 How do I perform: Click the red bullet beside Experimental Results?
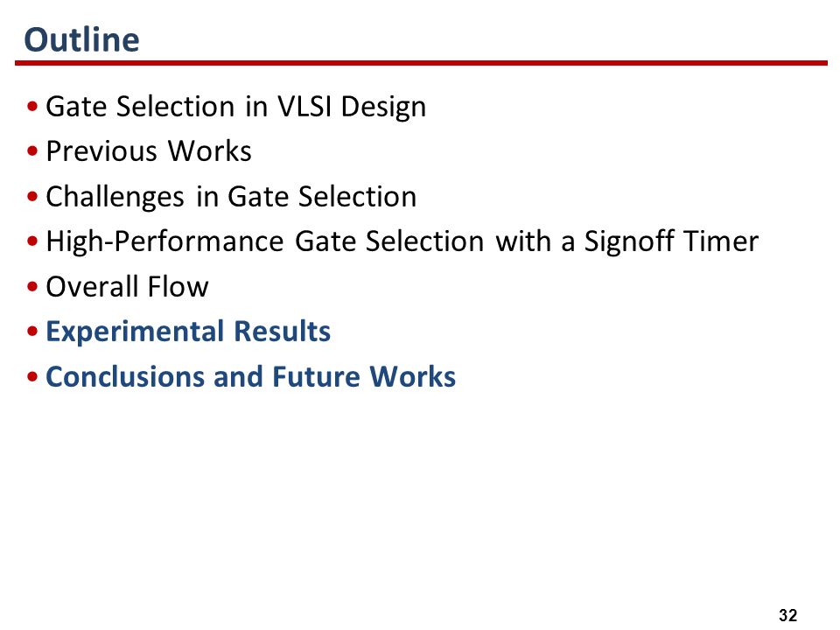(32, 331)
